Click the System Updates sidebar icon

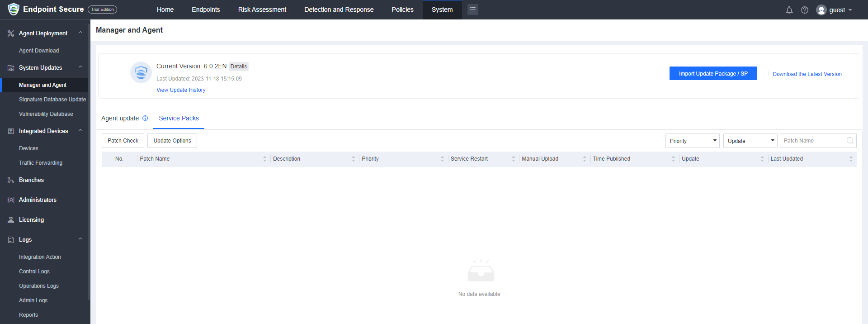[11, 68]
